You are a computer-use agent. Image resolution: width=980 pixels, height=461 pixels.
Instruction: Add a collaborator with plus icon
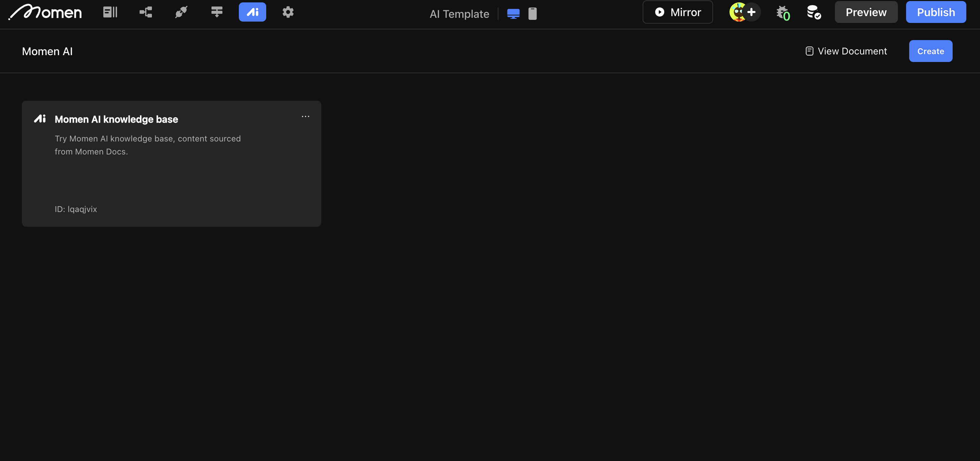coord(751,12)
